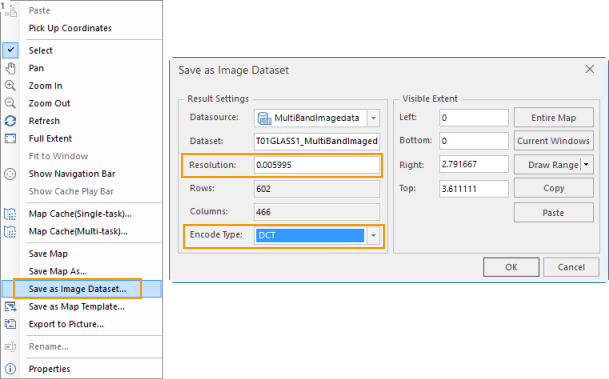This screenshot has width=609, height=379.
Task: Choose Pick Up Coordinates menu entry
Action: pos(70,28)
